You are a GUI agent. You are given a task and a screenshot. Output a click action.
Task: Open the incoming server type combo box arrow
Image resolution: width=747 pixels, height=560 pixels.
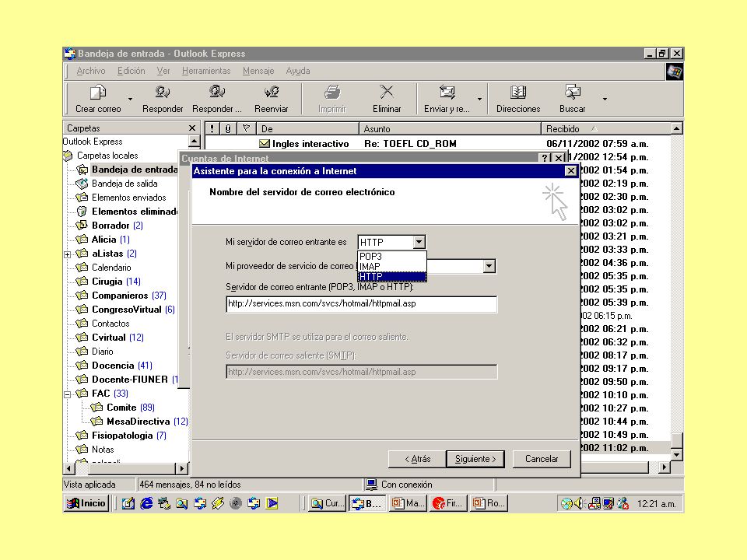(x=419, y=242)
